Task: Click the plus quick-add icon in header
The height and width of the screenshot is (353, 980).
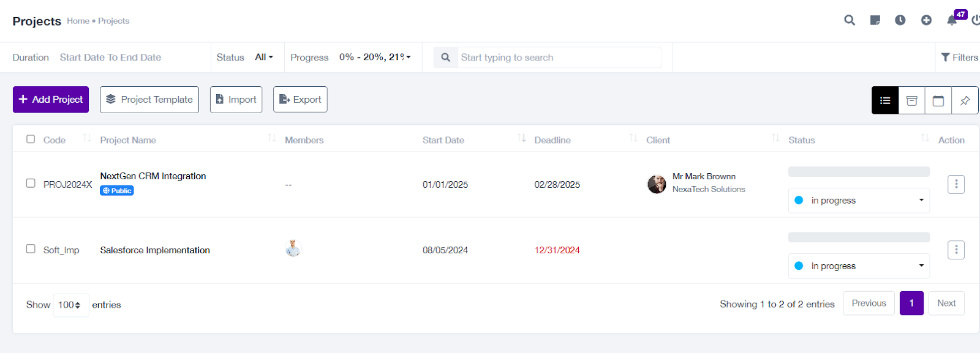Action: pos(926,20)
